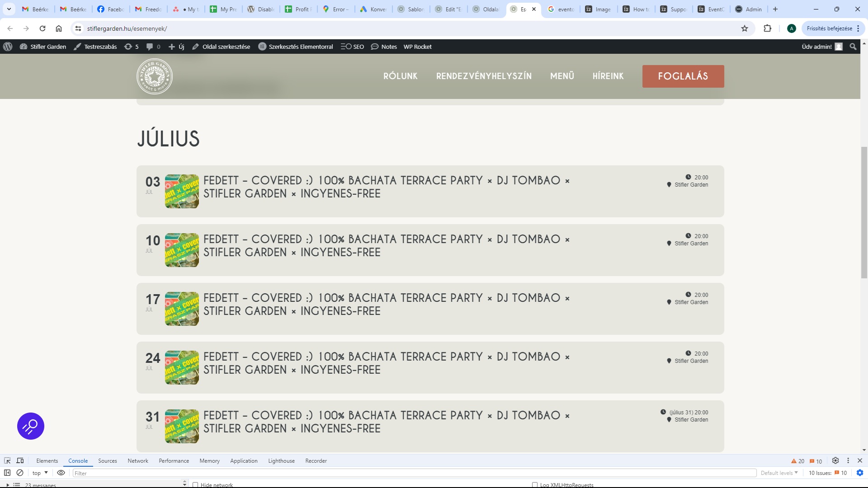This screenshot has height=488, width=868.
Task: Toggle the DevTools device toolbar
Action: 20,460
